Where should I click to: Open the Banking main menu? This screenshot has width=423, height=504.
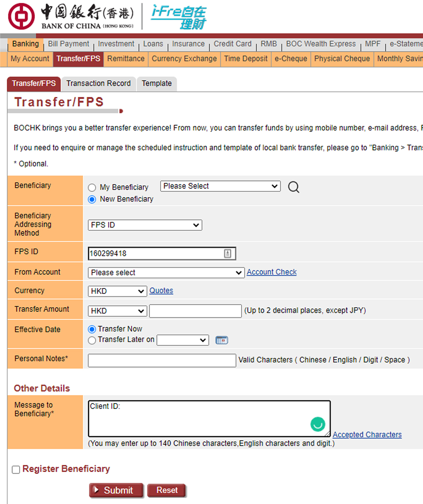coord(25,44)
